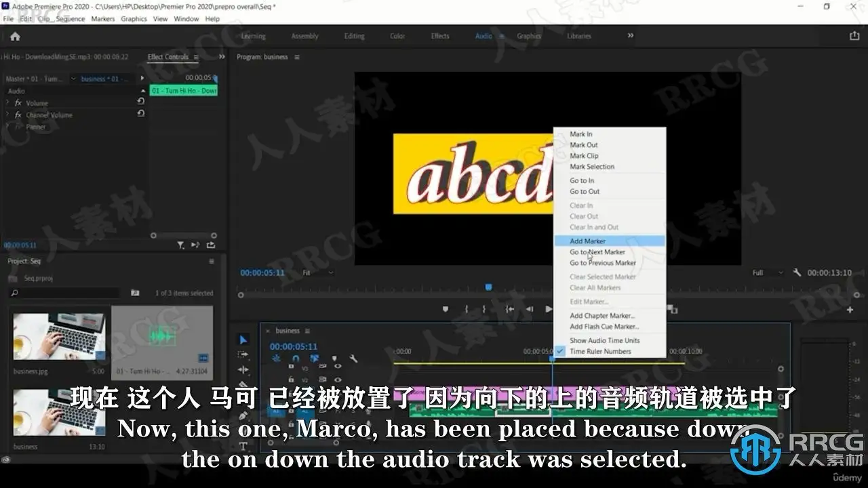Open the Audio workspace menu

tap(502, 36)
